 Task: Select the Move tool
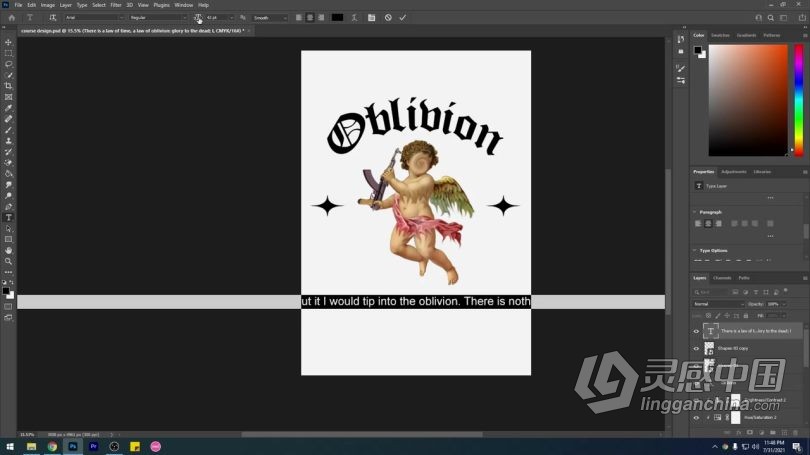tap(8, 42)
